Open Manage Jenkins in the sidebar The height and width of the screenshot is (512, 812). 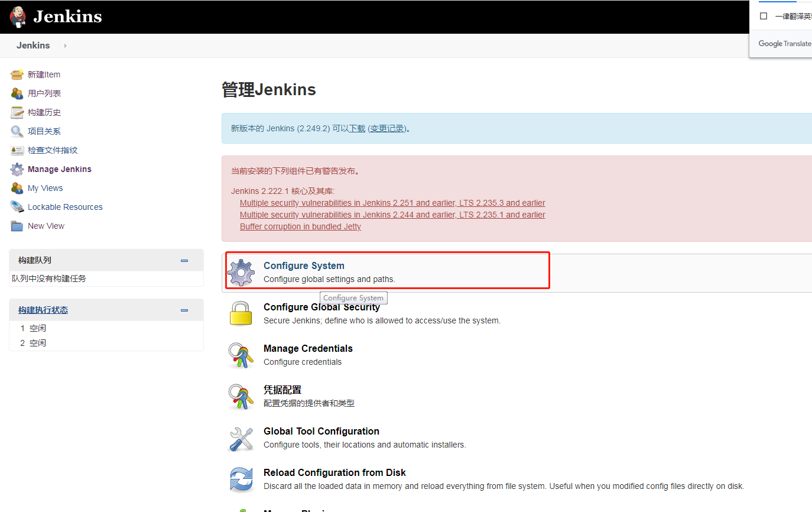(60, 169)
